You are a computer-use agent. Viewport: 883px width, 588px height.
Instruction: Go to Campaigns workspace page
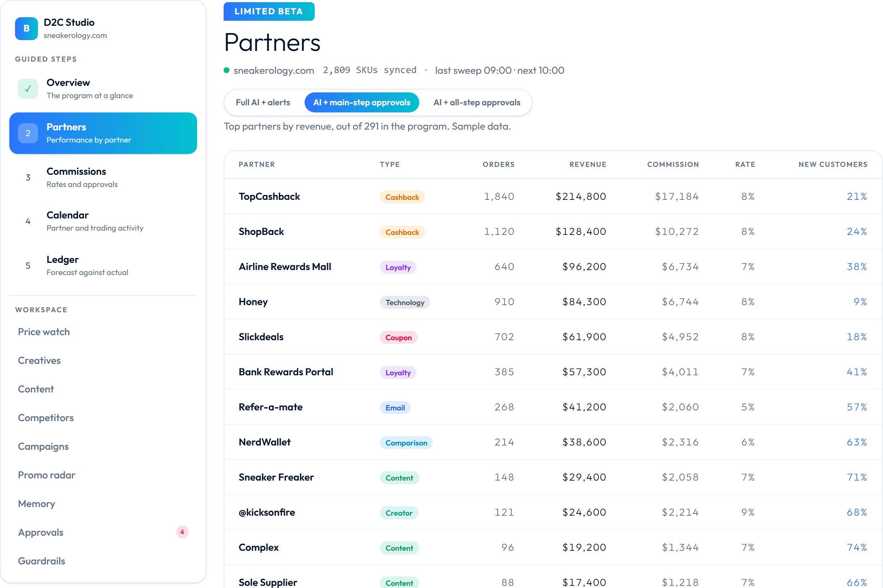[x=103, y=446]
